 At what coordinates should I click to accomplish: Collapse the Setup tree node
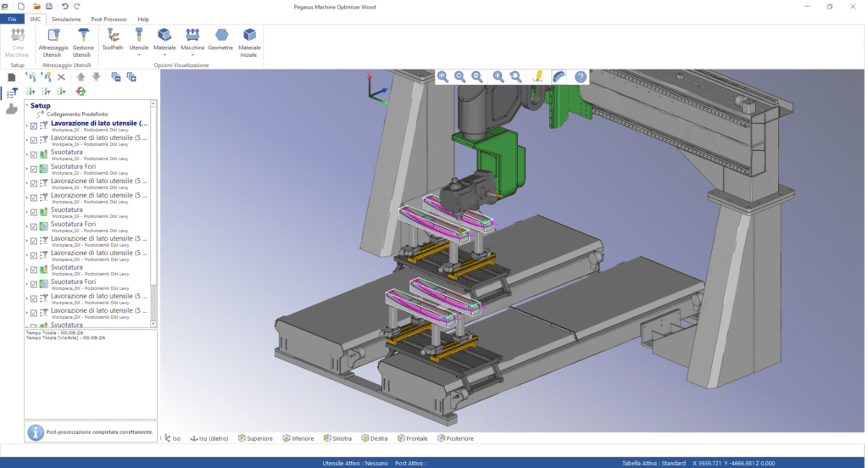(27, 105)
